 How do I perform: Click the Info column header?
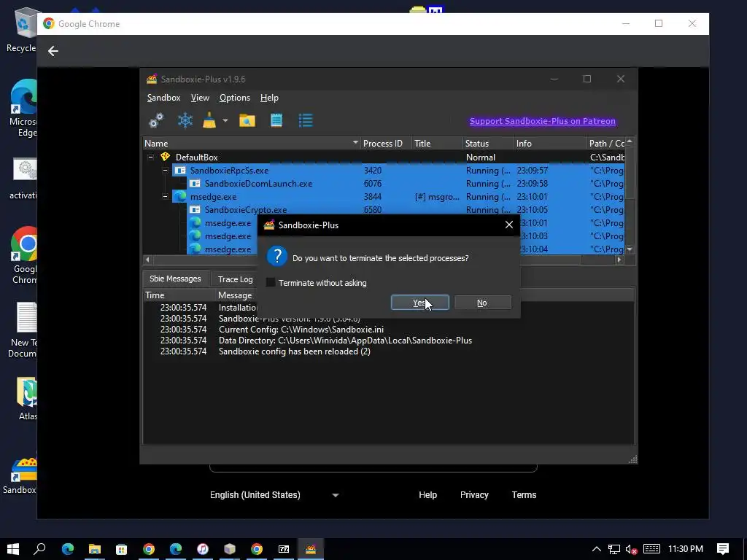[x=550, y=144]
